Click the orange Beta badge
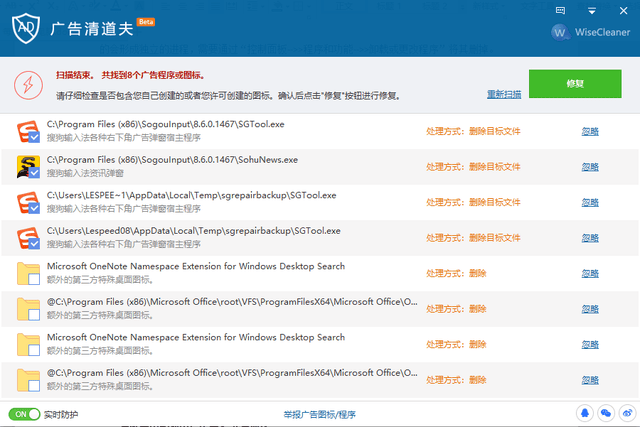The image size is (640, 427). tap(146, 22)
